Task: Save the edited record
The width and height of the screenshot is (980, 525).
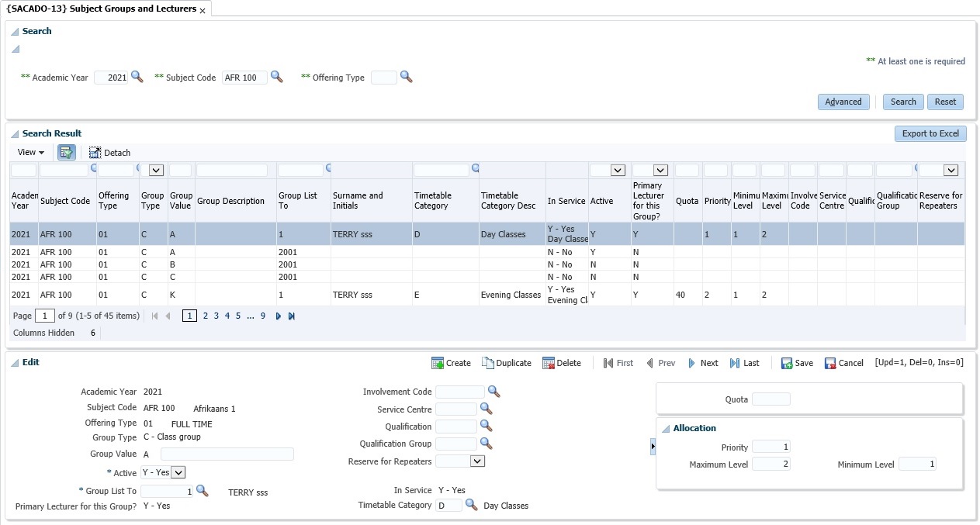Action: tap(797, 363)
